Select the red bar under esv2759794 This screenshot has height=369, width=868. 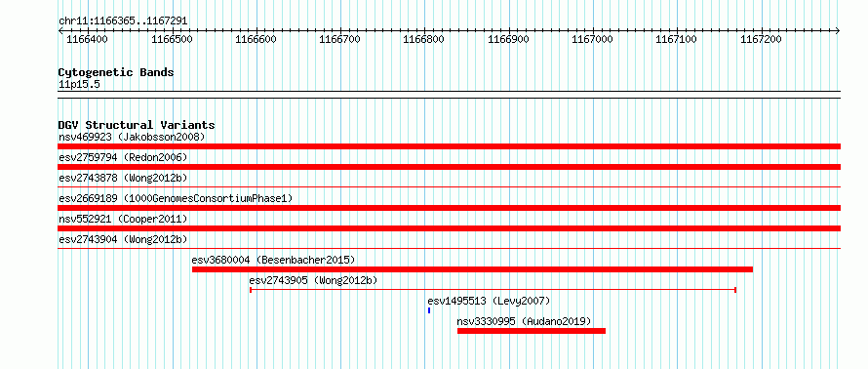pyautogui.click(x=449, y=167)
